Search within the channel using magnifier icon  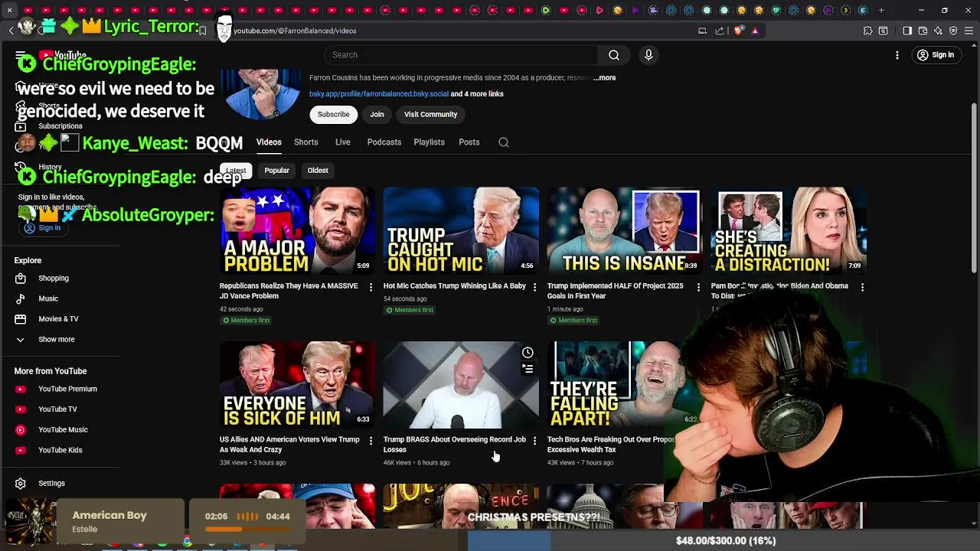[x=504, y=142]
